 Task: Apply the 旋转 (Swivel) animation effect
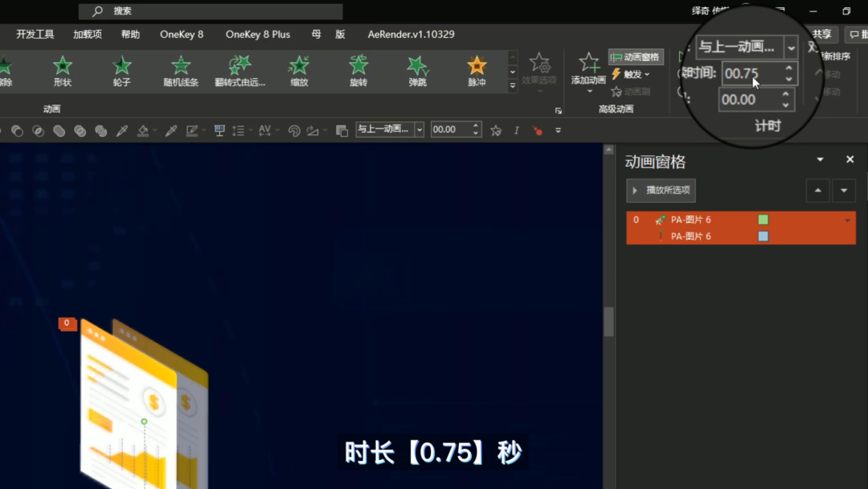[358, 71]
